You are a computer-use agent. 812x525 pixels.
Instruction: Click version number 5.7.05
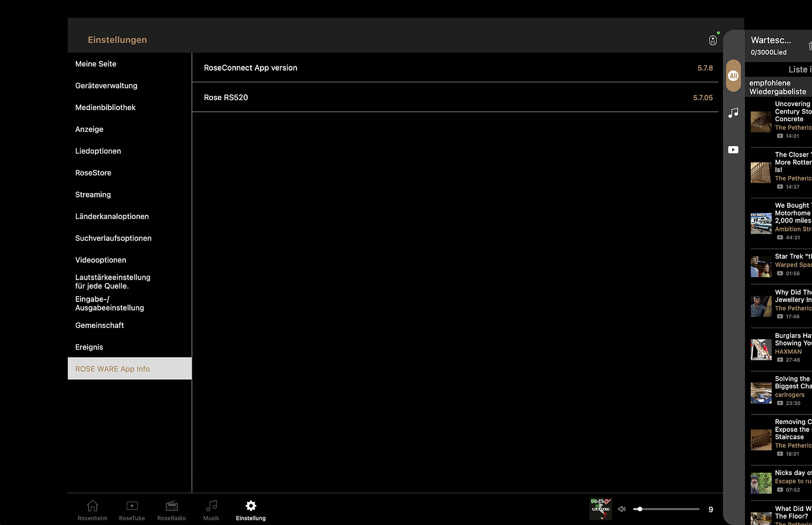tap(703, 98)
